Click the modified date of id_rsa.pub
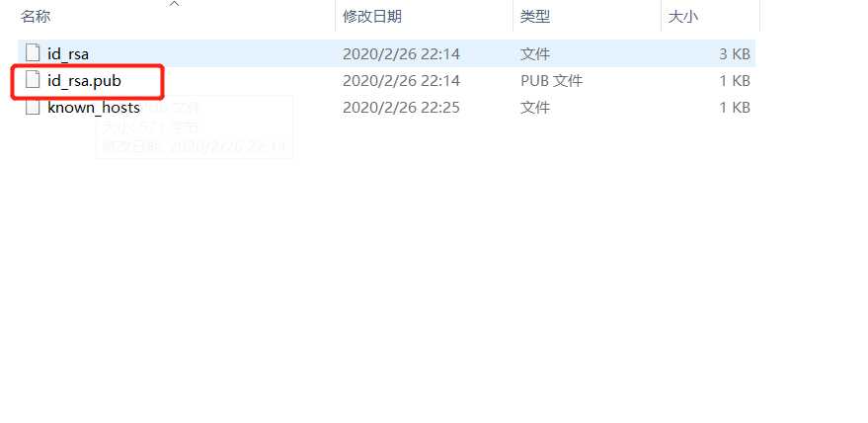 401,81
